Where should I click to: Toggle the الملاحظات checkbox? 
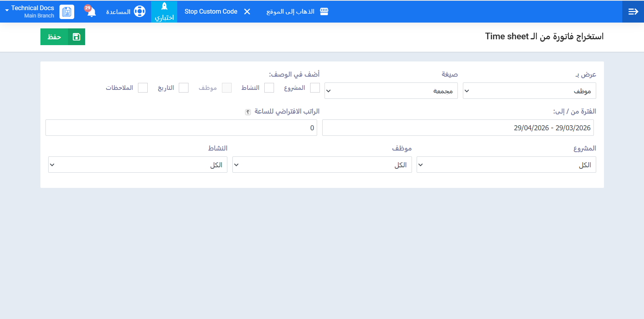coord(143,88)
